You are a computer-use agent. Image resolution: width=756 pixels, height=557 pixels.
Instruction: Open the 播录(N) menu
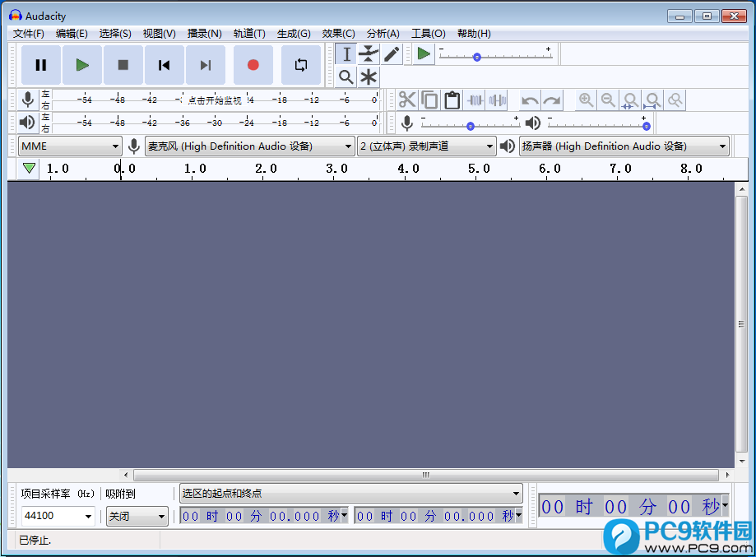click(x=205, y=33)
